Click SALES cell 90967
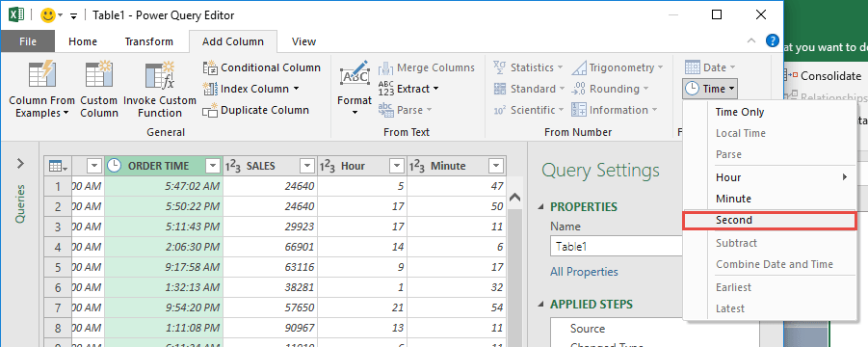This screenshot has width=868, height=347. point(270,329)
